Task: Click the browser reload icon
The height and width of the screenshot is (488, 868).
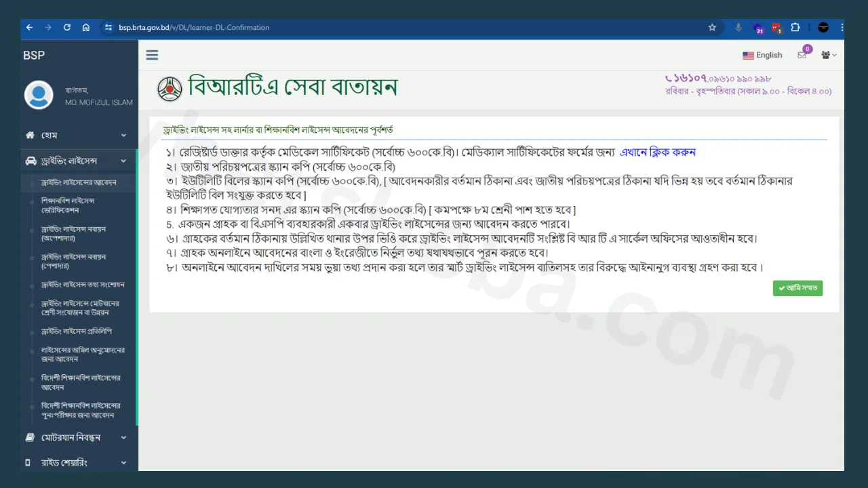Action: pyautogui.click(x=66, y=27)
